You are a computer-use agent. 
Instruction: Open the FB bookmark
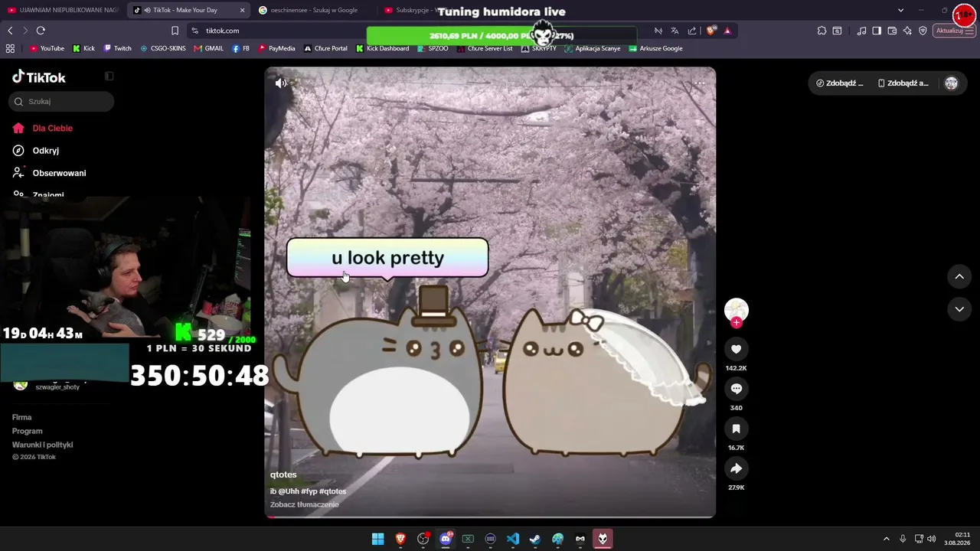[x=240, y=48]
